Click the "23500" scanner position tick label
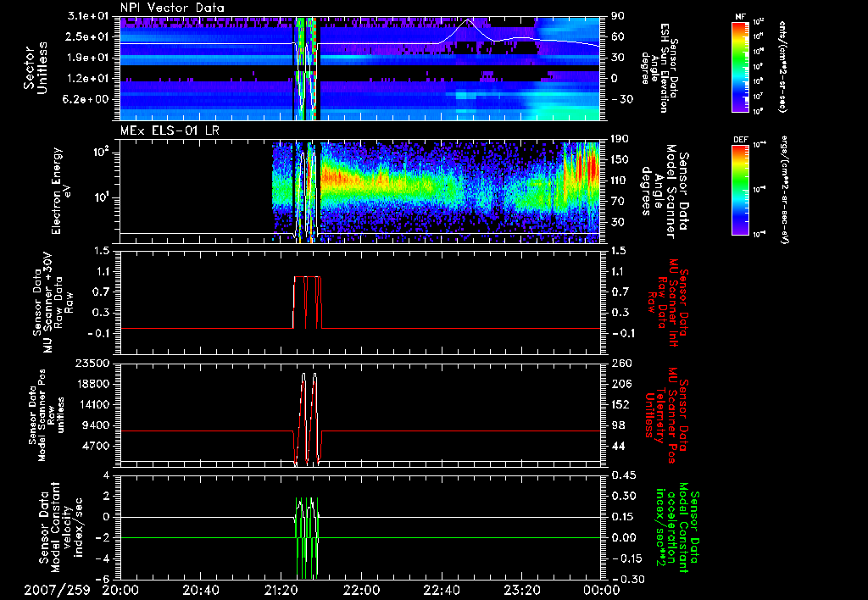The width and height of the screenshot is (868, 600). coord(92,363)
